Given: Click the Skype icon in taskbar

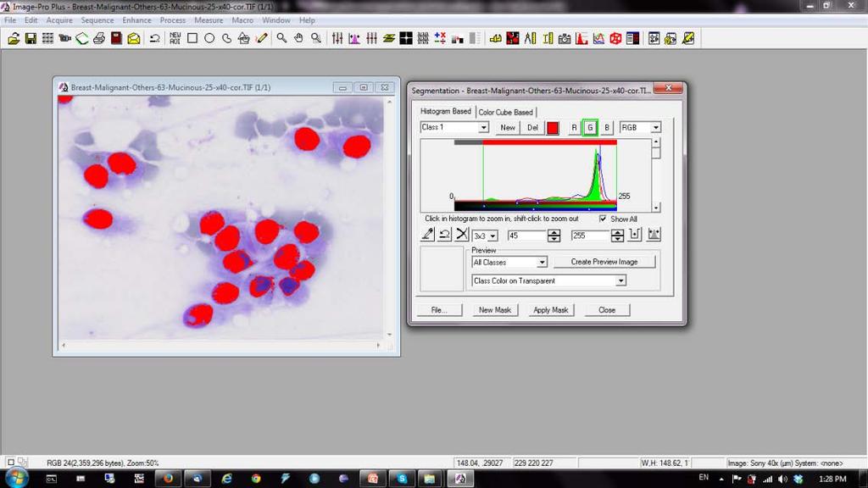Looking at the screenshot, I should tap(402, 479).
